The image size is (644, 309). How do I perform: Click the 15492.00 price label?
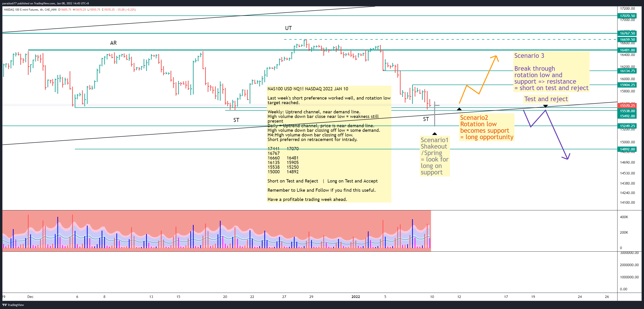pyautogui.click(x=627, y=116)
